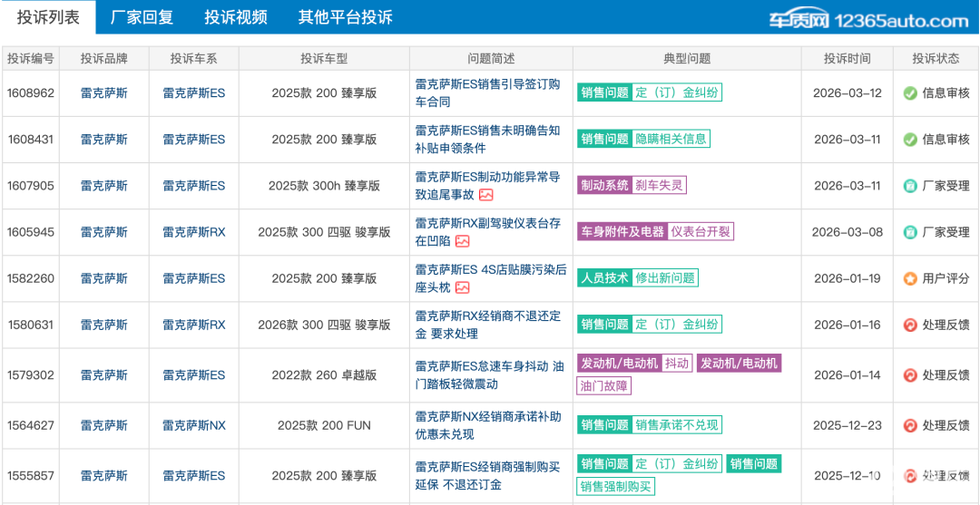Click 销售问题 tag in row 1608962

pyautogui.click(x=604, y=93)
